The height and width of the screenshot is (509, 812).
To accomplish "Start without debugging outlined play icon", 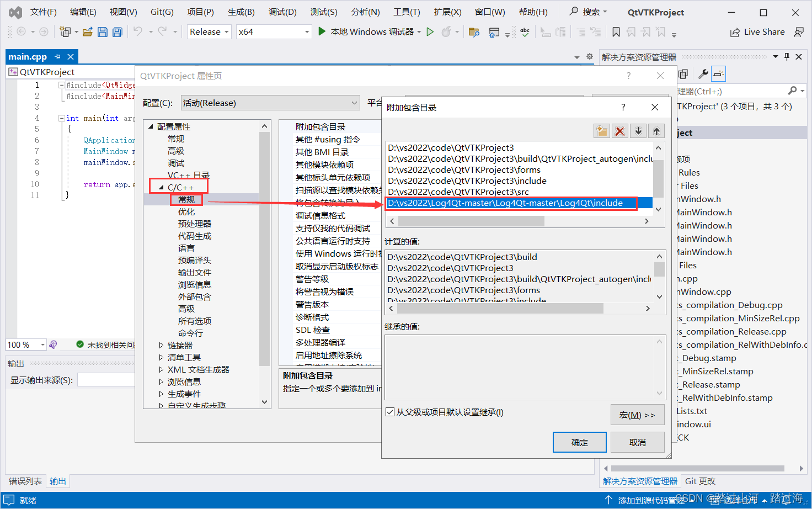I will click(x=430, y=31).
